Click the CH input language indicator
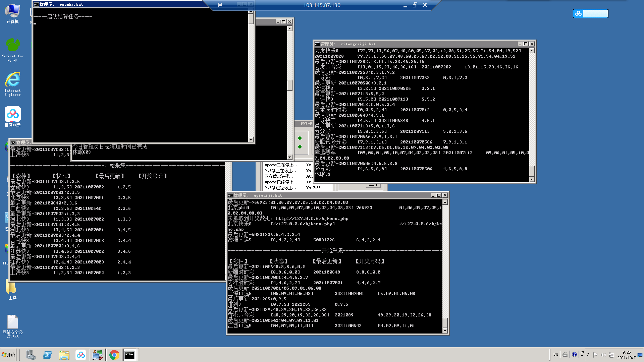The width and height of the screenshot is (644, 362). [556, 354]
